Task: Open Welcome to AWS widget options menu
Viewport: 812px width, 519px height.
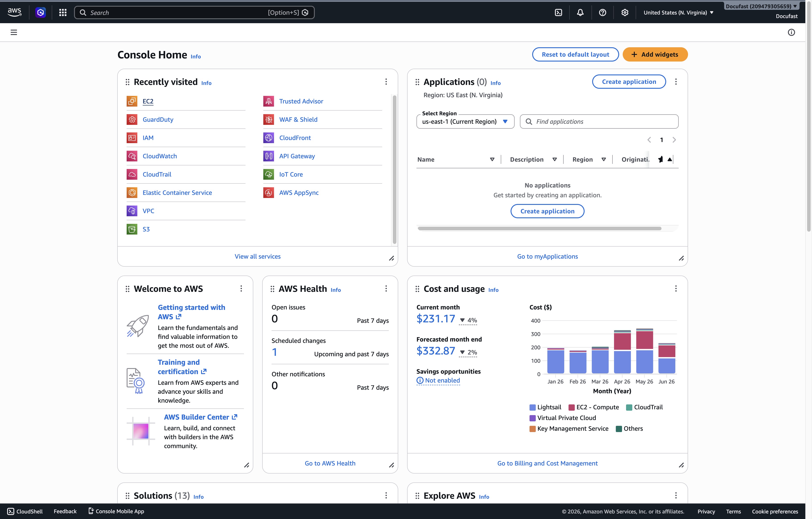Action: click(x=241, y=289)
